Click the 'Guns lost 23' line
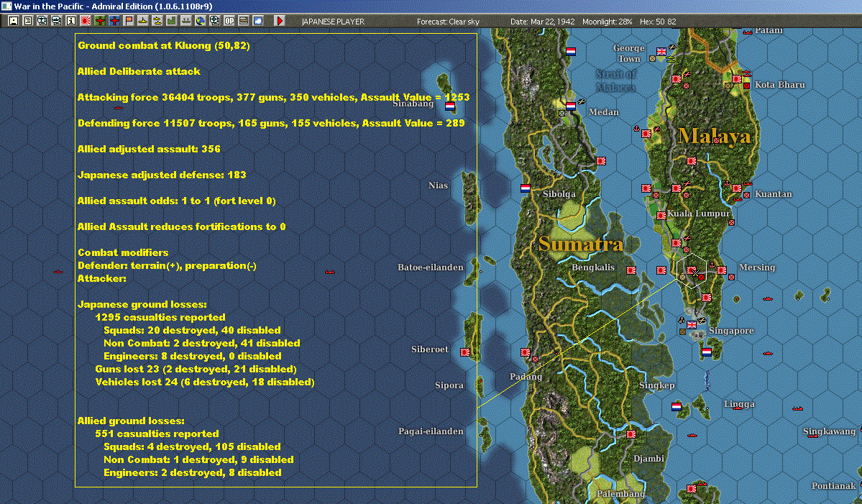The width and height of the screenshot is (862, 504). pyautogui.click(x=196, y=369)
